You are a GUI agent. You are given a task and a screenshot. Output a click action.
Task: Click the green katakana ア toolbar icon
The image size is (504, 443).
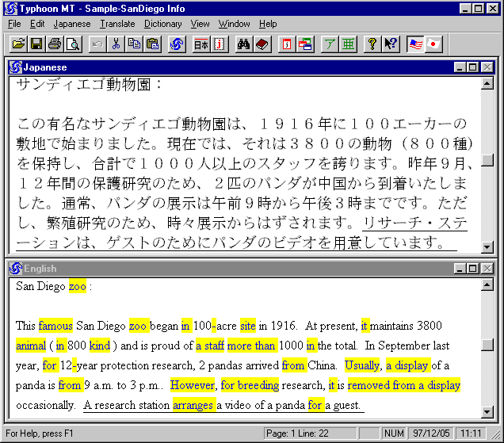click(x=329, y=44)
